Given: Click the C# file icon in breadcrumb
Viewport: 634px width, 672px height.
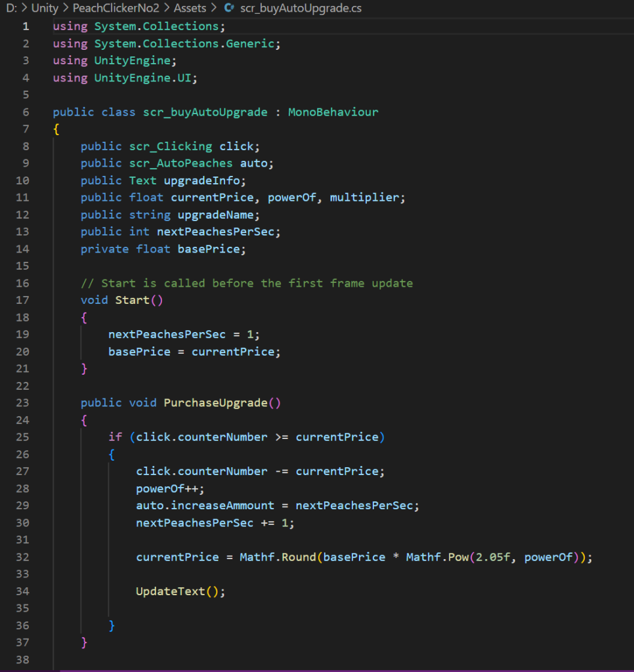Looking at the screenshot, I should point(229,9).
